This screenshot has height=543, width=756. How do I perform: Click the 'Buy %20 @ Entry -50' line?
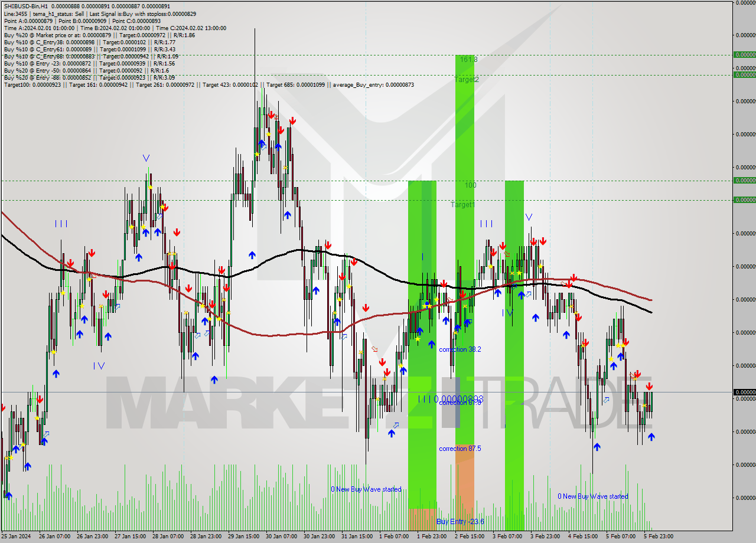87,70
